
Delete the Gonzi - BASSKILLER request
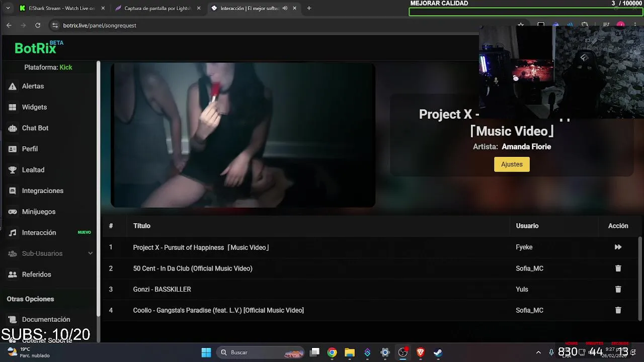click(x=618, y=289)
